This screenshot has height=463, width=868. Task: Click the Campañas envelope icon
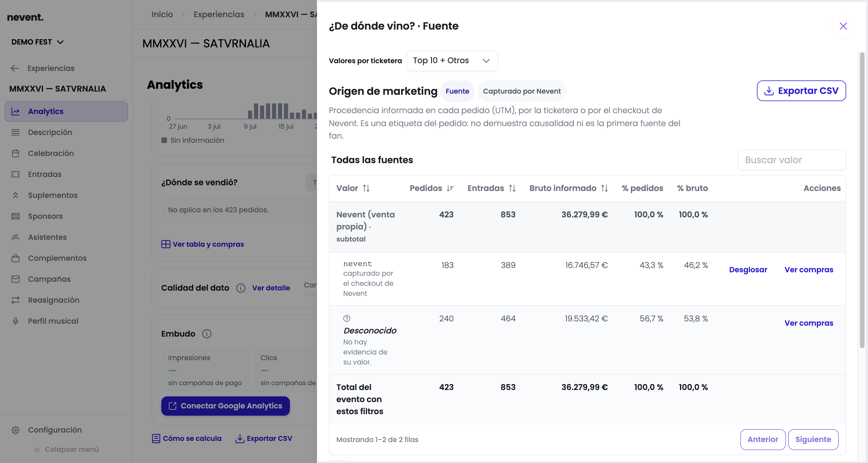[x=15, y=279]
